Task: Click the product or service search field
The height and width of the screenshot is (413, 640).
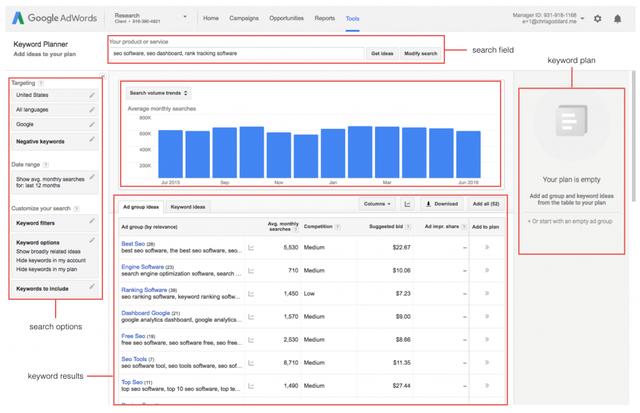Action: (x=236, y=53)
